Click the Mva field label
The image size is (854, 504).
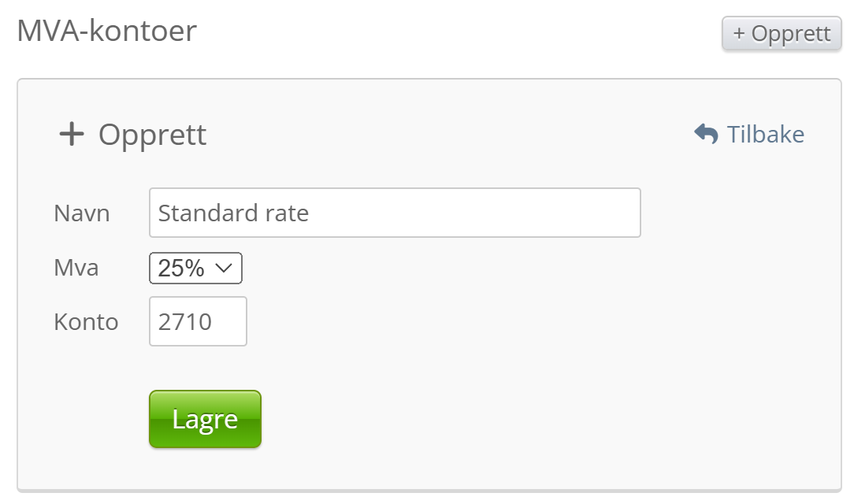(76, 268)
